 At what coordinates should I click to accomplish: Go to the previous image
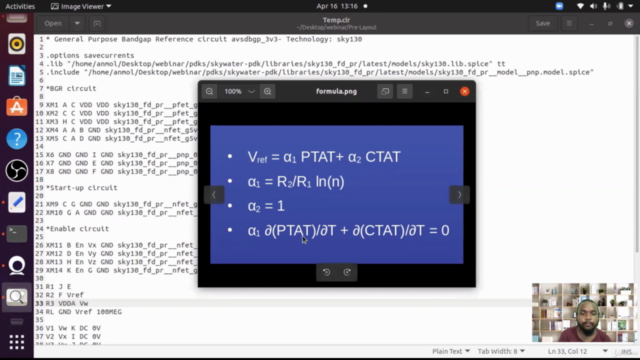(214, 195)
